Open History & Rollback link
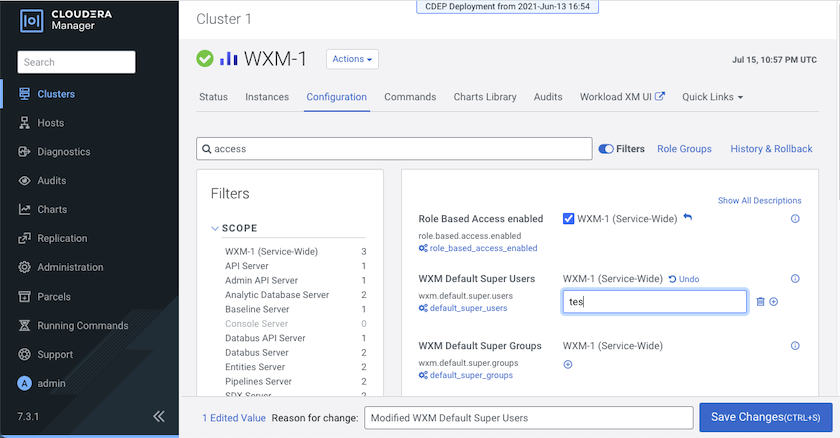The height and width of the screenshot is (438, 840). tap(771, 149)
